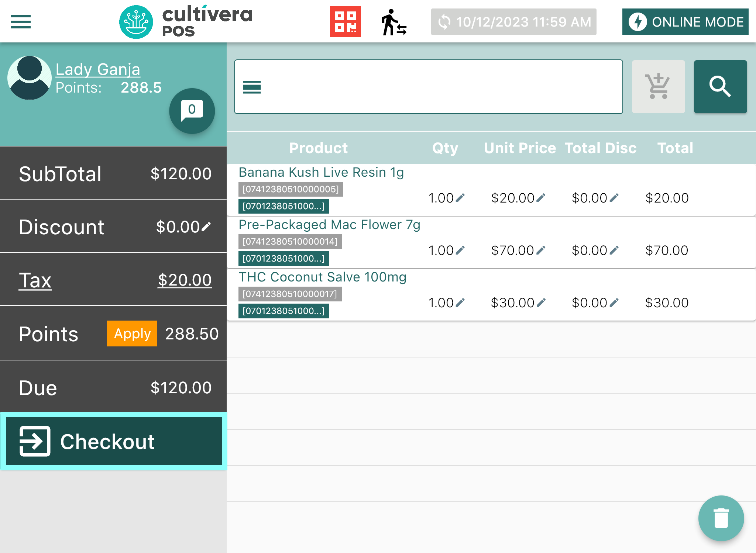Click the teal batch tag under Coconut Salve
The image size is (756, 553).
(x=283, y=311)
